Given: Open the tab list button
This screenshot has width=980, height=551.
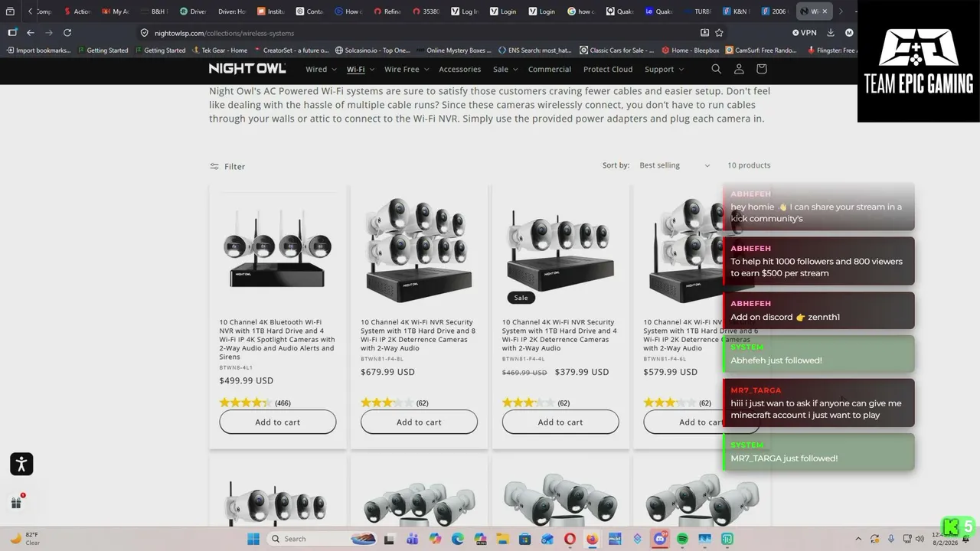Looking at the screenshot, I should click(10, 11).
